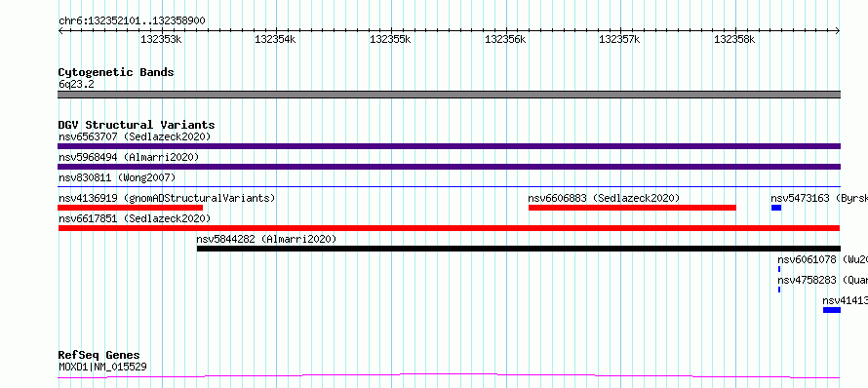
Task: Click the thin blue line of nsv830811
Action: 449,187
